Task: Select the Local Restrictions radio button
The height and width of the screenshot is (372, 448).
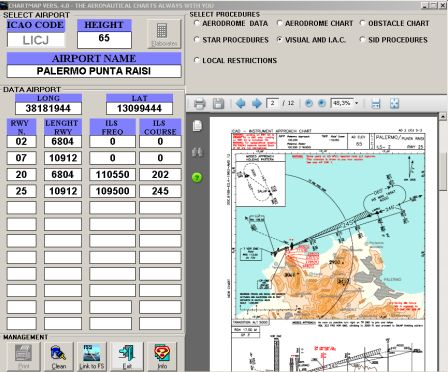Action: tap(197, 60)
